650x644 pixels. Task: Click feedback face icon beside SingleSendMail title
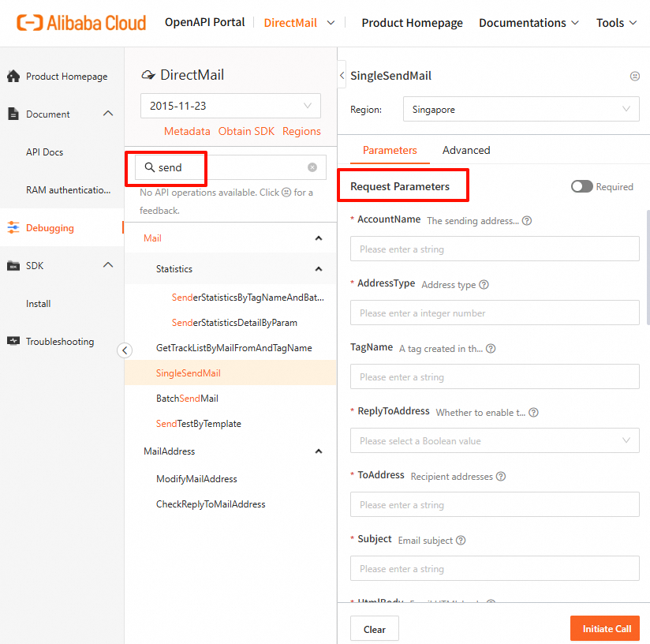tap(635, 77)
